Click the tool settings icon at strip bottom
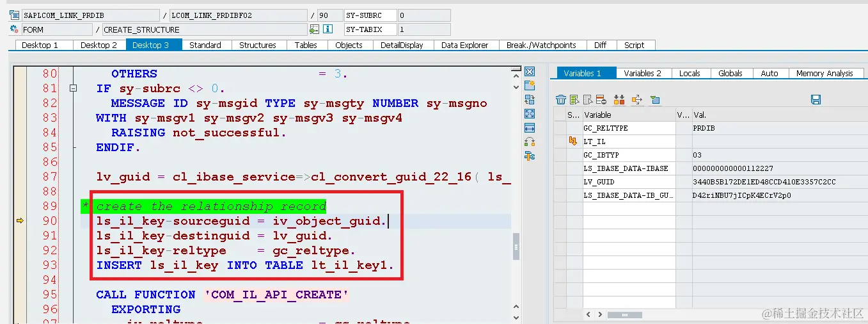868x324 pixels. [x=530, y=156]
